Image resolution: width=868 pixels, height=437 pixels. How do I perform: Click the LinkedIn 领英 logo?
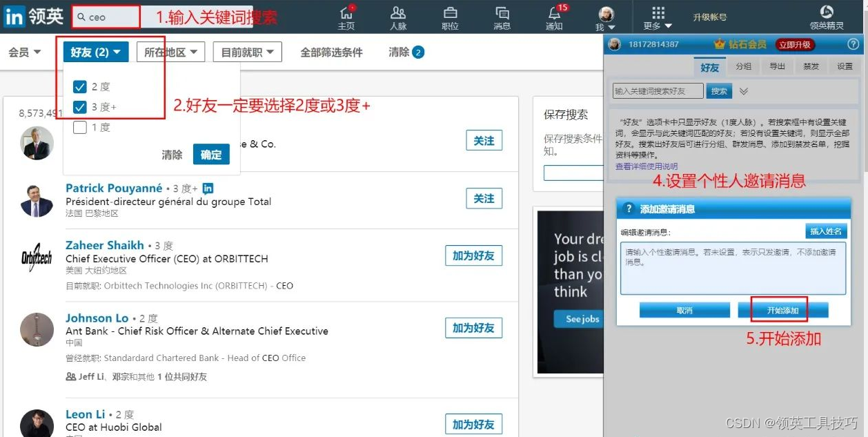(33, 17)
